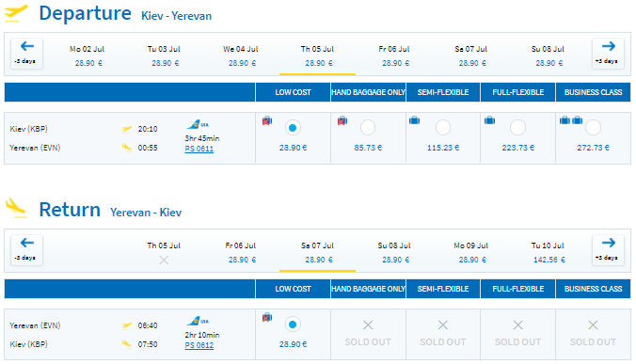Choose Mo 09 Jul return date
Image resolution: width=636 pixels, height=364 pixels.
[471, 252]
